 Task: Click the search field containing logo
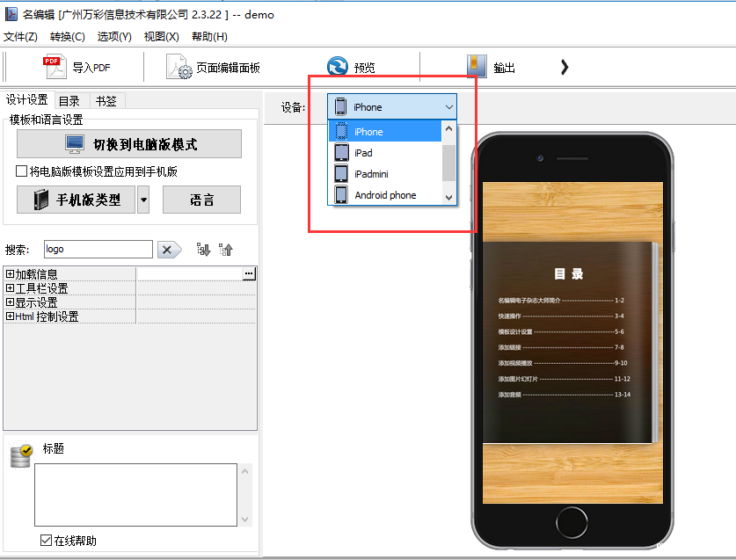click(97, 250)
